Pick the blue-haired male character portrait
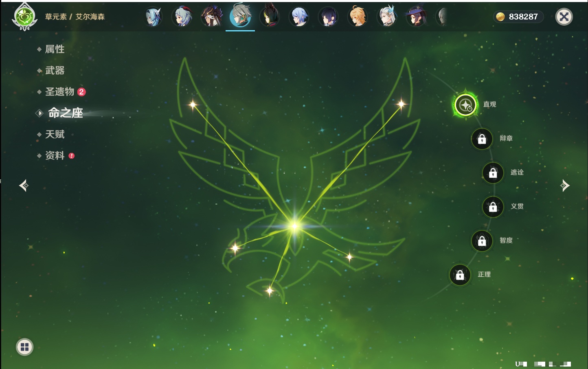 tap(299, 17)
